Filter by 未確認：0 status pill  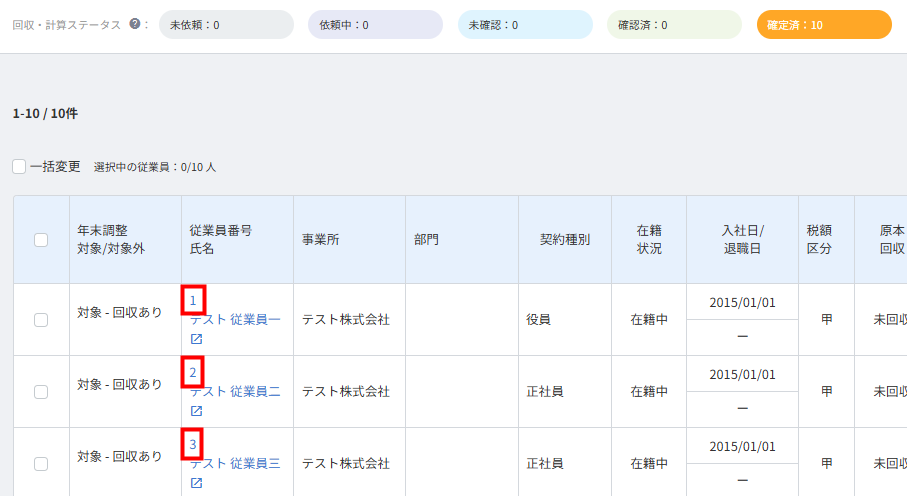(525, 25)
